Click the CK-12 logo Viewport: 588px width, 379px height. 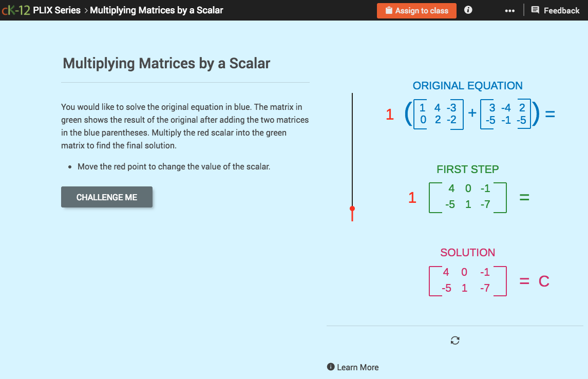17,10
